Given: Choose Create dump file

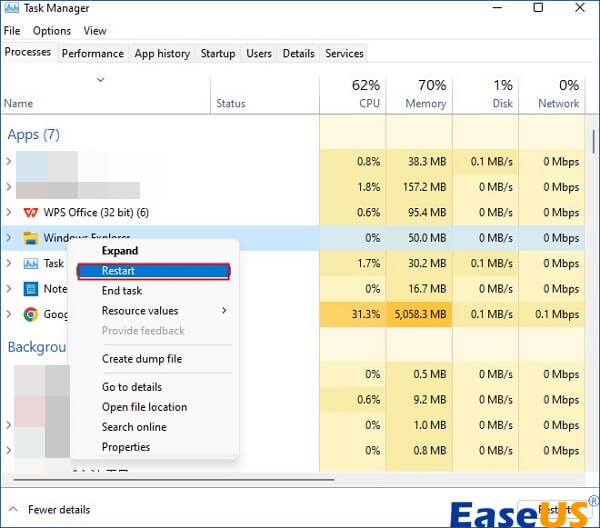Looking at the screenshot, I should coord(154,359).
